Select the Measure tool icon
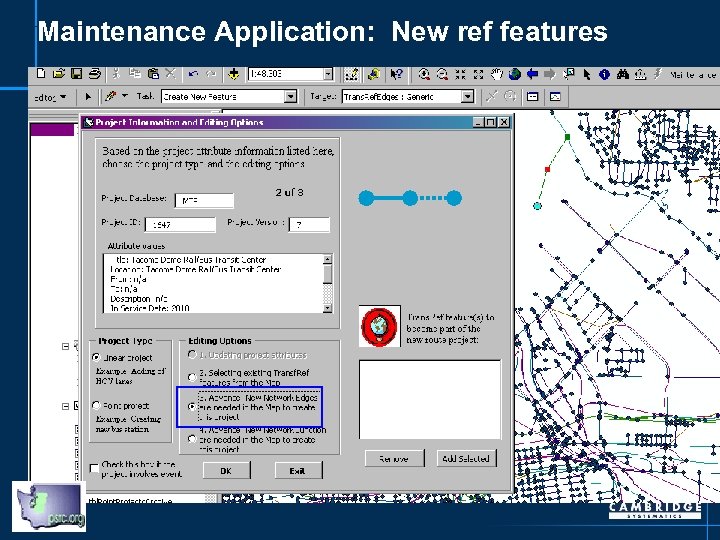This screenshot has width=720, height=540. 641,74
